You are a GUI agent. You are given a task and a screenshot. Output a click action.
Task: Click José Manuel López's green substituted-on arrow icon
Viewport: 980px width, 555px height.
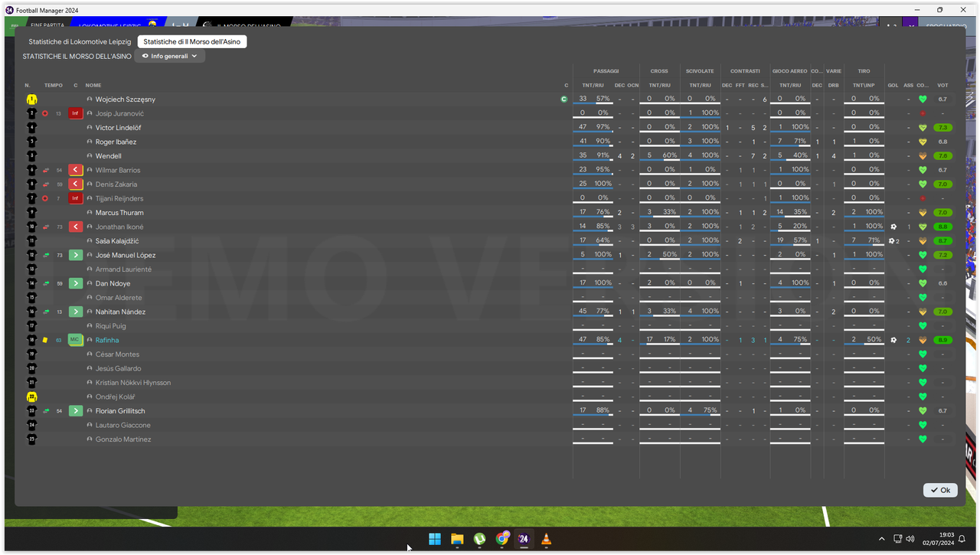click(x=76, y=255)
